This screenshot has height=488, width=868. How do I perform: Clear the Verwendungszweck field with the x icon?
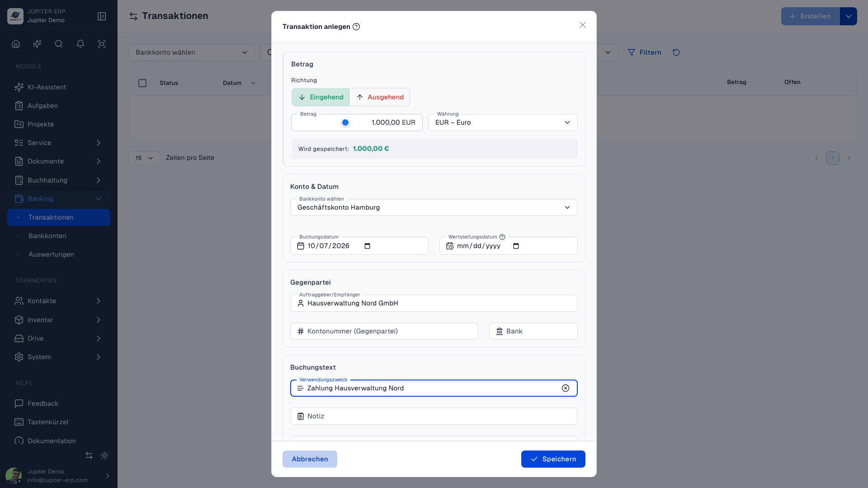point(566,388)
